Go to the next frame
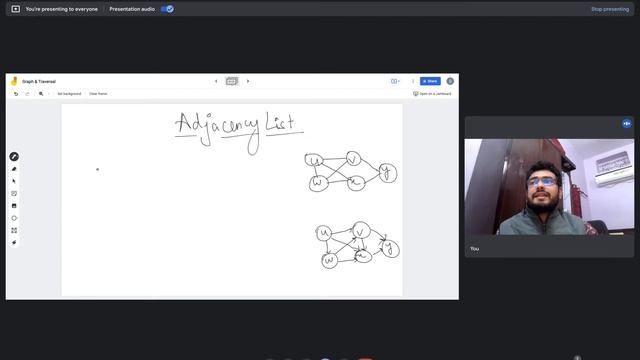This screenshot has width=640, height=360. (x=248, y=81)
